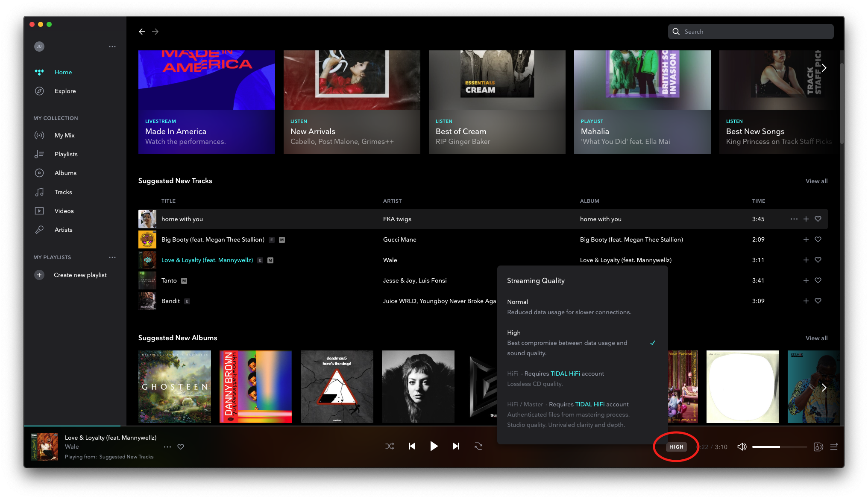
Task: Open the Danny Brown album cover
Action: (x=256, y=387)
